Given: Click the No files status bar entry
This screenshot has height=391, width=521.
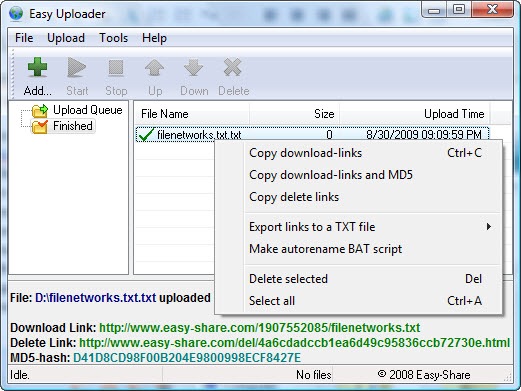Looking at the screenshot, I should coord(314,375).
